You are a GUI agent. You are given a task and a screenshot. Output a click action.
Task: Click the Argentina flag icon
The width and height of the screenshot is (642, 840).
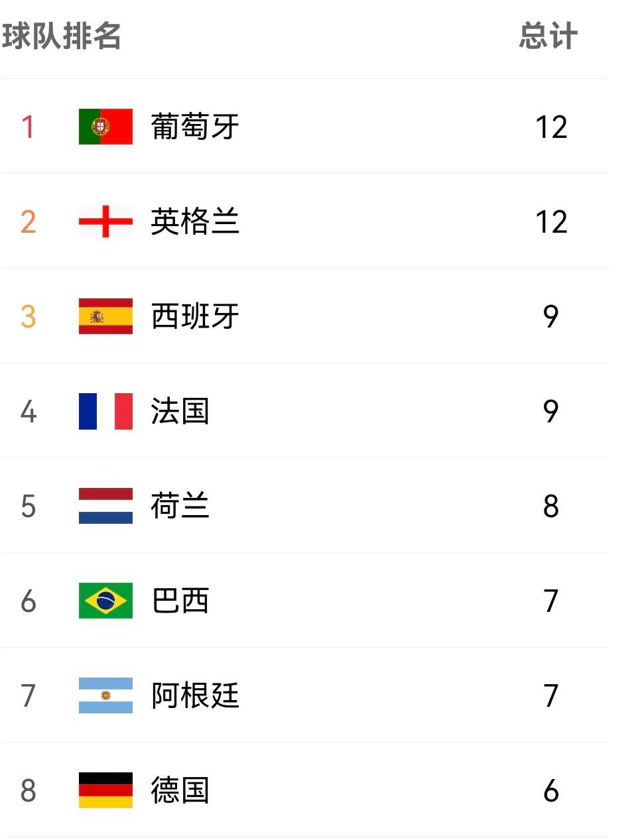tap(106, 696)
